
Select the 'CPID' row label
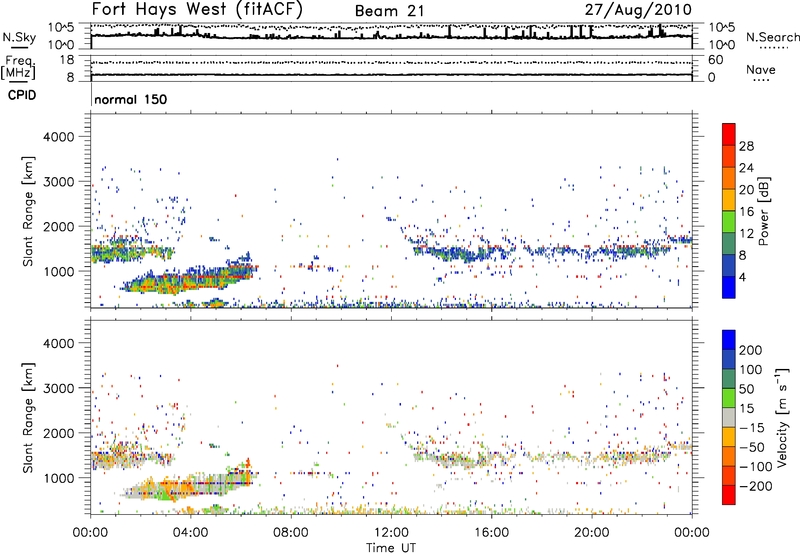pyautogui.click(x=22, y=95)
